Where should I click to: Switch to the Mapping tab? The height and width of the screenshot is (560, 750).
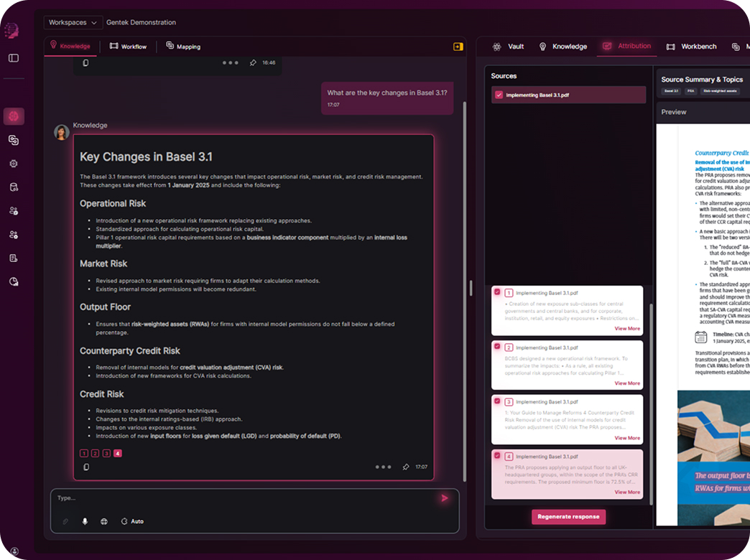point(183,46)
